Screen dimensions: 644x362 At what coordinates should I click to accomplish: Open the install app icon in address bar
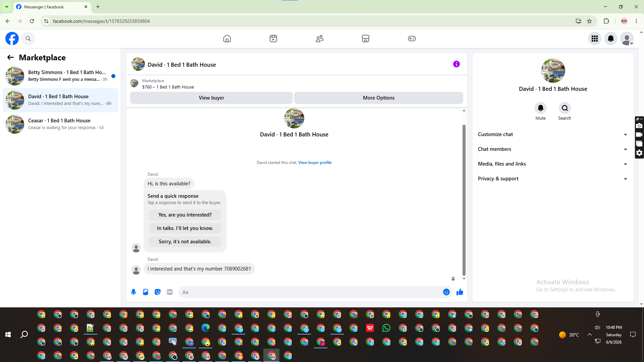coord(578,21)
